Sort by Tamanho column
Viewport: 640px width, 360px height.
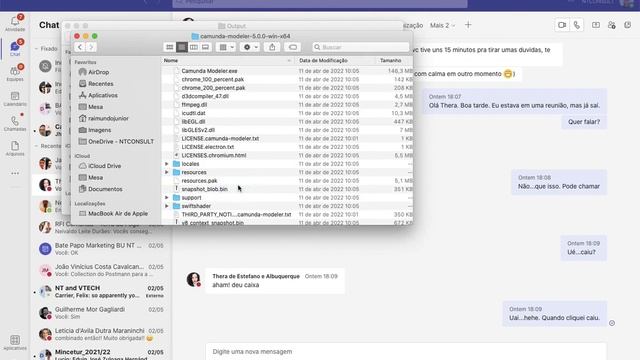[394, 60]
